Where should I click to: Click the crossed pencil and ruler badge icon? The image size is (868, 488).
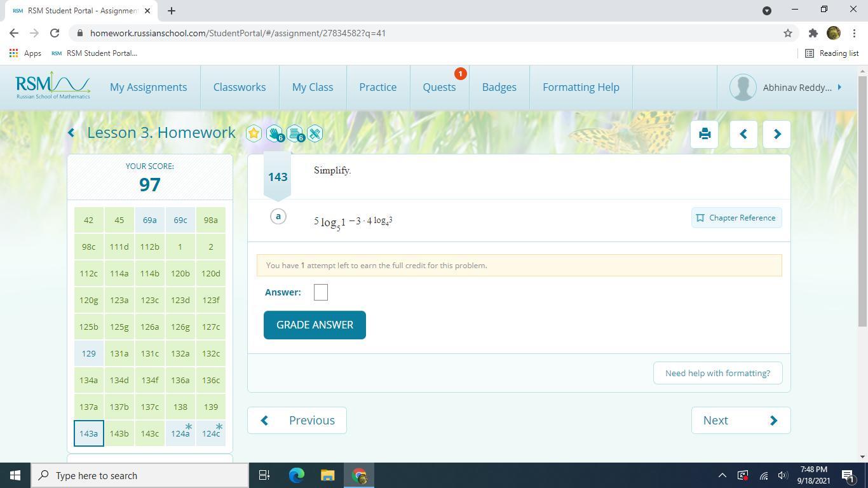[x=315, y=133]
